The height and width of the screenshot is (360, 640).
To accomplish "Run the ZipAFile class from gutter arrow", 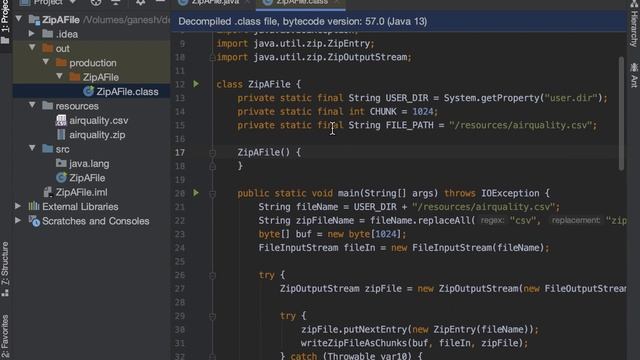I will 196,84.
